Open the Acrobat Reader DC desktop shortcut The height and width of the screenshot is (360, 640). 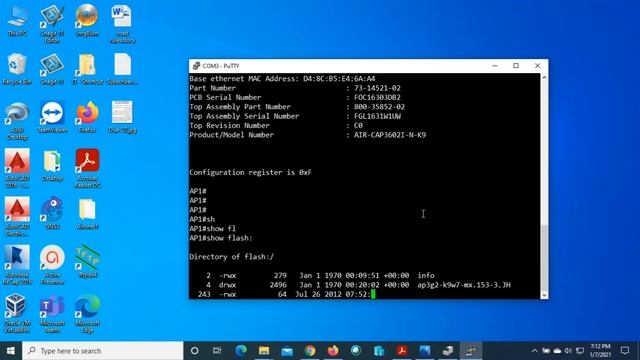coord(87,169)
